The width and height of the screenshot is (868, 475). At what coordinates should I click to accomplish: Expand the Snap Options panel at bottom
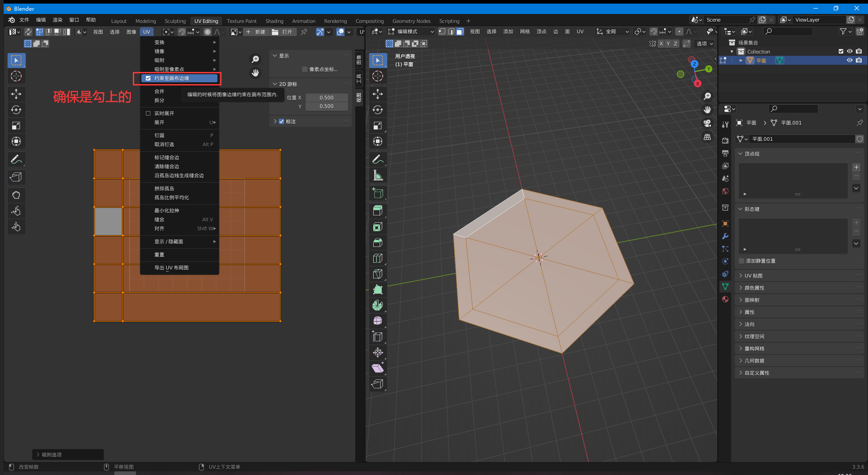coord(68,455)
